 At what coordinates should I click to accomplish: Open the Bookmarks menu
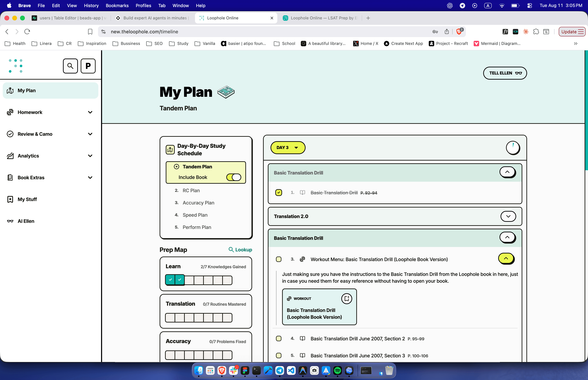click(x=117, y=5)
